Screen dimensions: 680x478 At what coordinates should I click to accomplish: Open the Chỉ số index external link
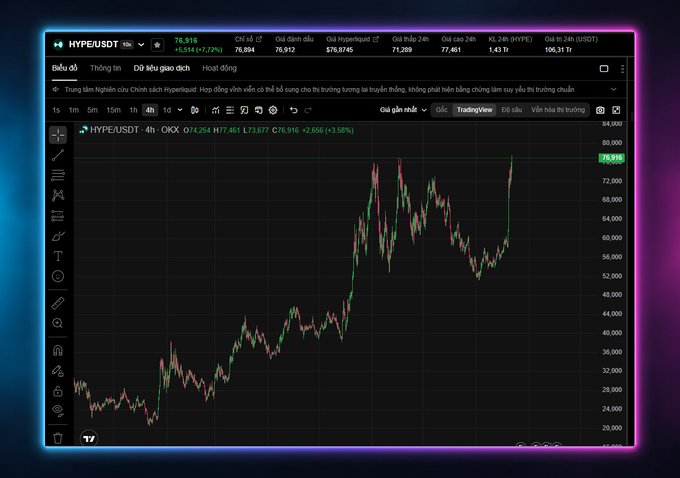pyautogui.click(x=259, y=39)
